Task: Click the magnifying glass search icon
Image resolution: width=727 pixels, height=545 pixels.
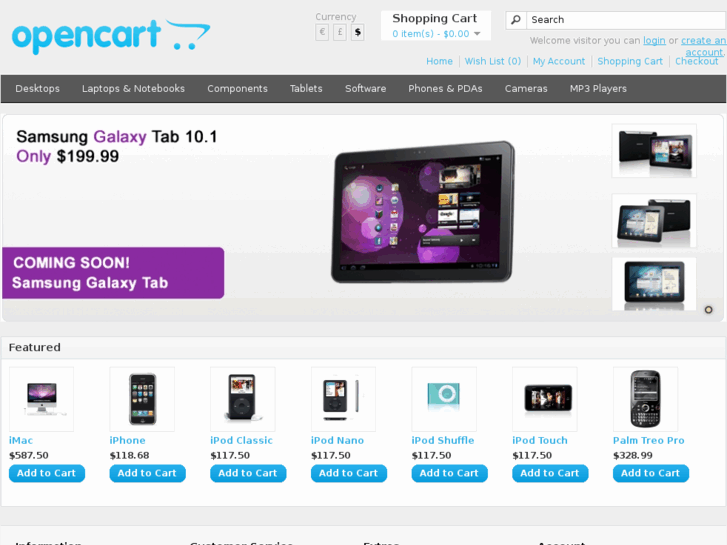Action: click(x=516, y=20)
